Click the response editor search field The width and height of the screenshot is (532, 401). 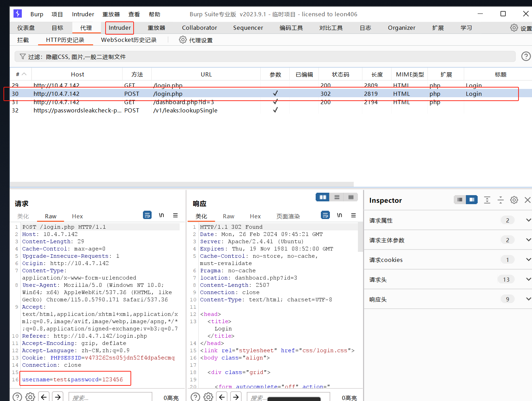(x=288, y=397)
